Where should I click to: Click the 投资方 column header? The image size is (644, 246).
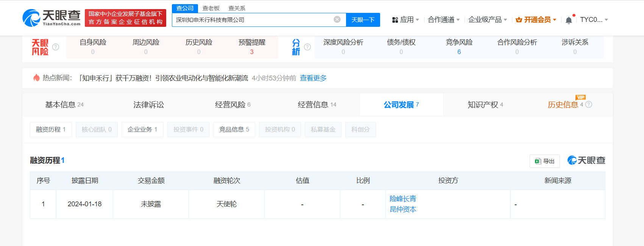[x=448, y=181]
